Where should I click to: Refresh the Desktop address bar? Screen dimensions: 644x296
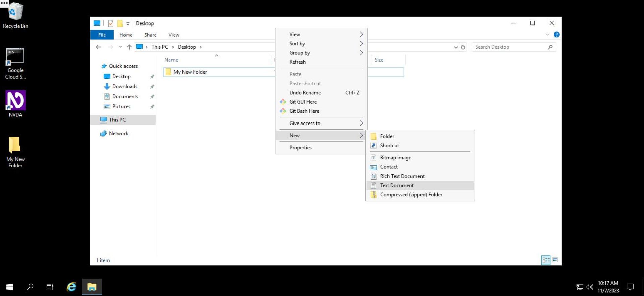coord(463,47)
